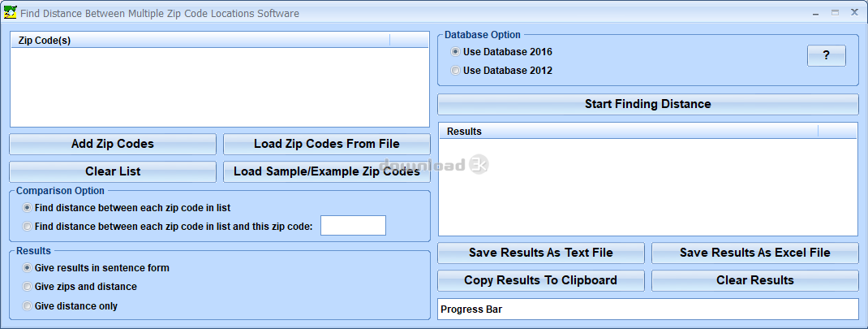Click the Add Zip Codes button
868x329 pixels.
113,144
